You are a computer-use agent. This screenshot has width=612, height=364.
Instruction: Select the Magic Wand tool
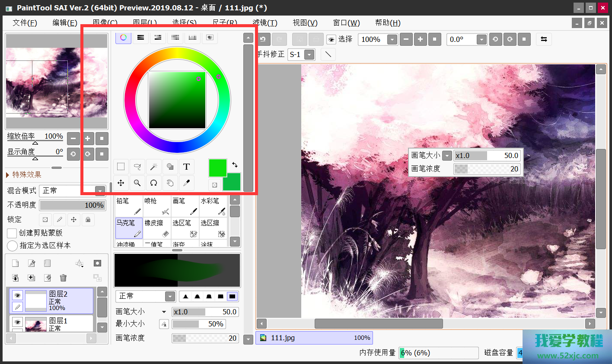(x=153, y=167)
